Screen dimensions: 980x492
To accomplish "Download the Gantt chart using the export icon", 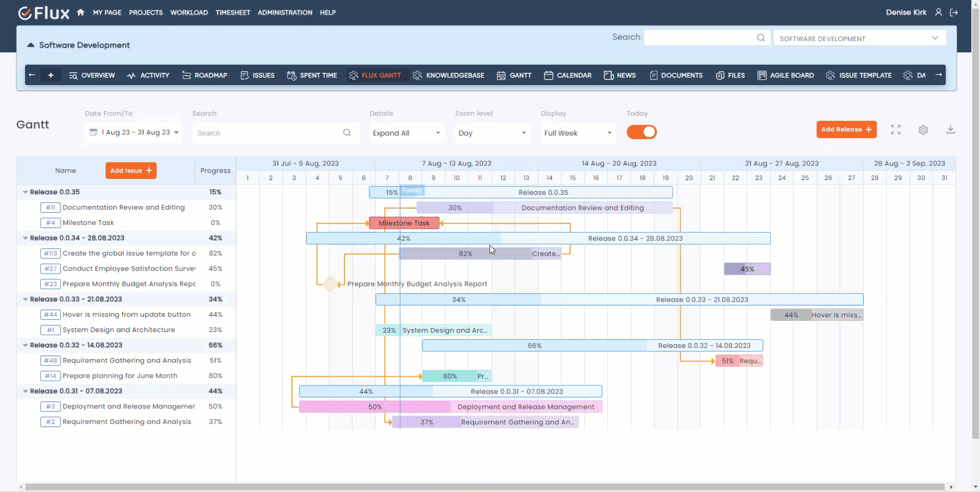I will click(x=951, y=129).
